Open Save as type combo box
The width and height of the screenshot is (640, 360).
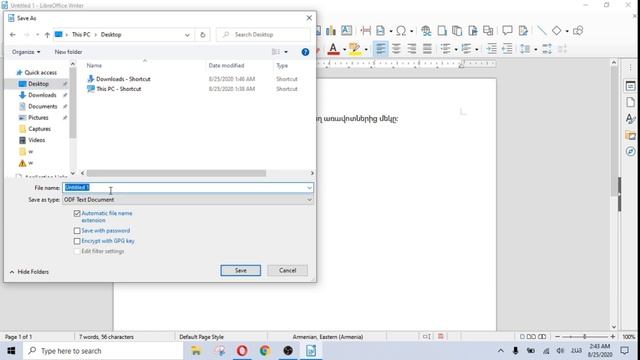[188, 200]
